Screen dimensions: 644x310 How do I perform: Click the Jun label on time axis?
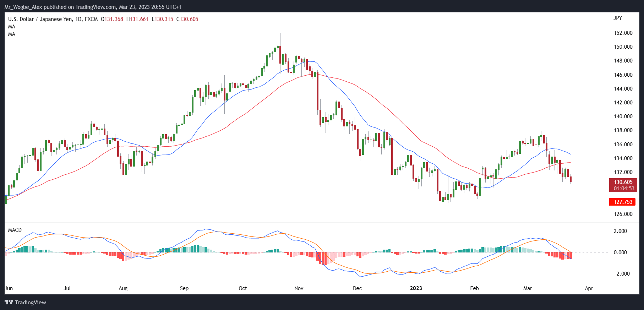pyautogui.click(x=9, y=288)
